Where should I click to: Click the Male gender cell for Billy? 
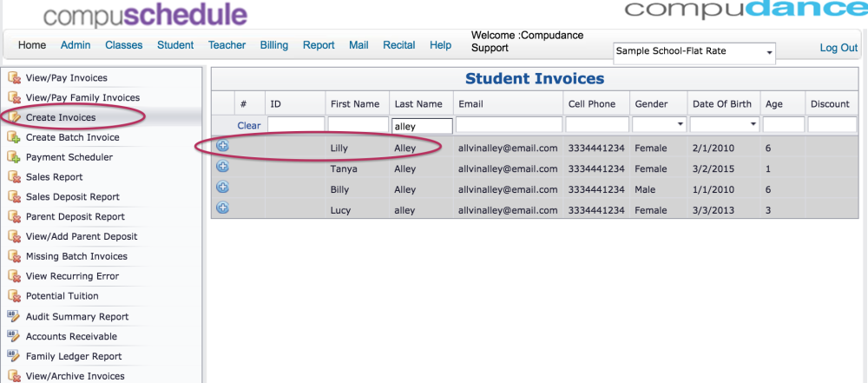pyautogui.click(x=646, y=189)
